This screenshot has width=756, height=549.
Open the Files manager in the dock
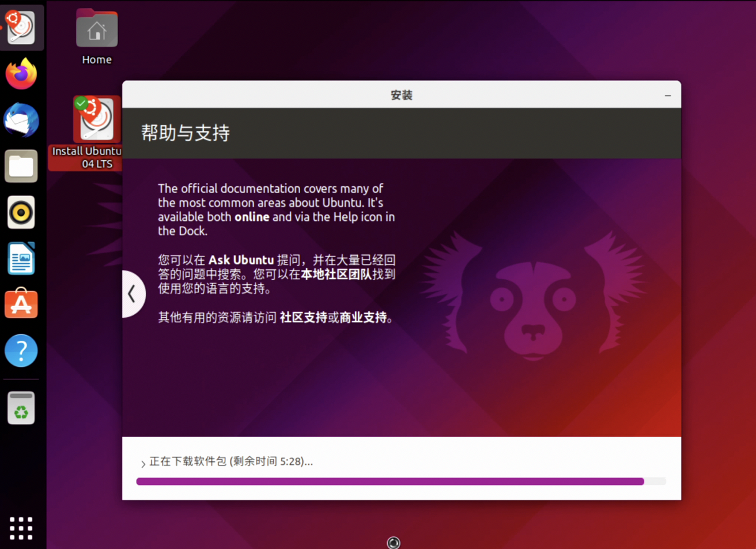click(x=22, y=166)
